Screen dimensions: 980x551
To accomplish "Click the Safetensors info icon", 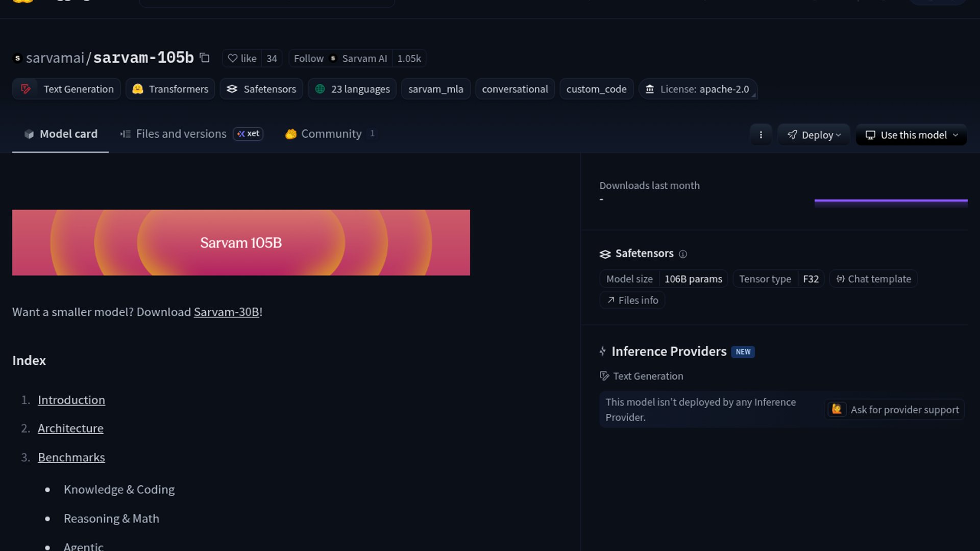I will (683, 254).
